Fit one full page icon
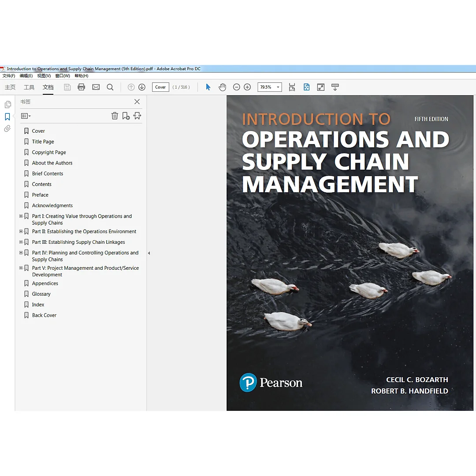 [307, 87]
